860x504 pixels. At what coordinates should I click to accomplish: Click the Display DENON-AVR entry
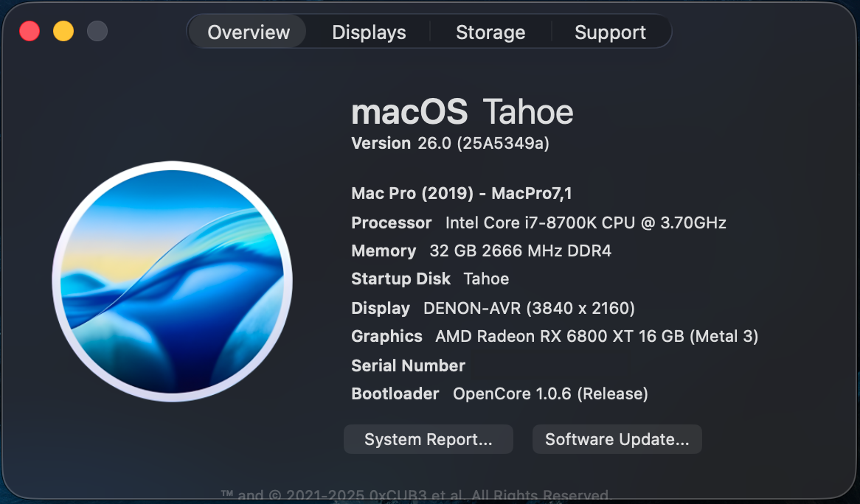(493, 308)
